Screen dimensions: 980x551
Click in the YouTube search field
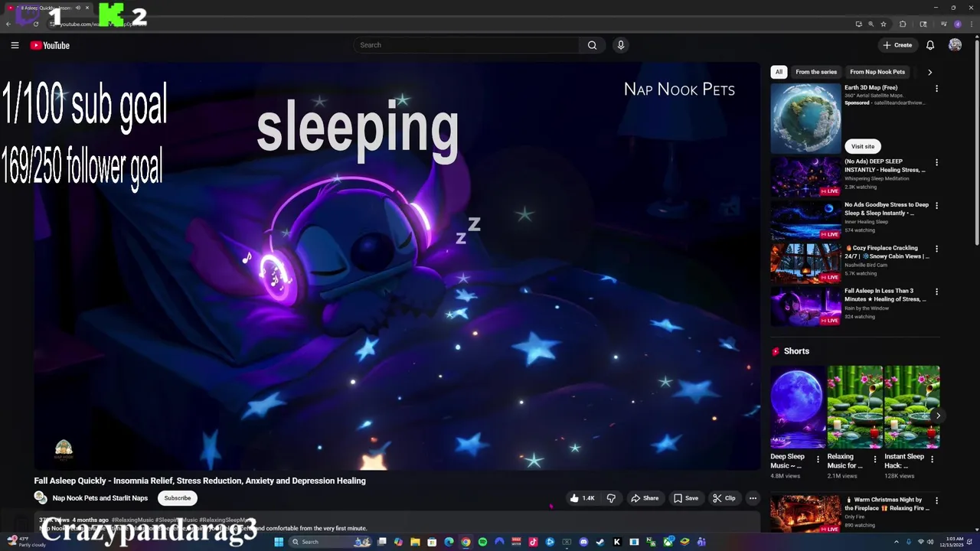[x=467, y=45]
